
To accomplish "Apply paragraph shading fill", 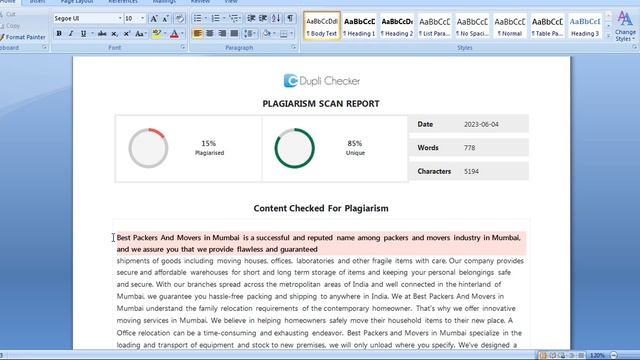I will (x=267, y=33).
